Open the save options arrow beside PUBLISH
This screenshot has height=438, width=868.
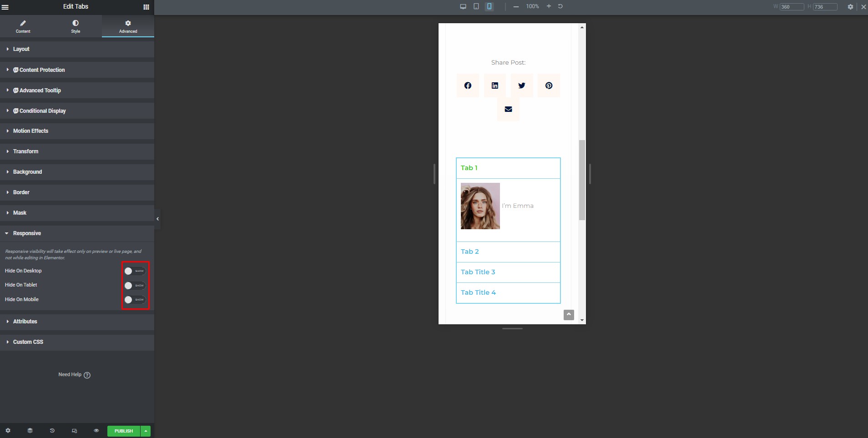tap(146, 431)
